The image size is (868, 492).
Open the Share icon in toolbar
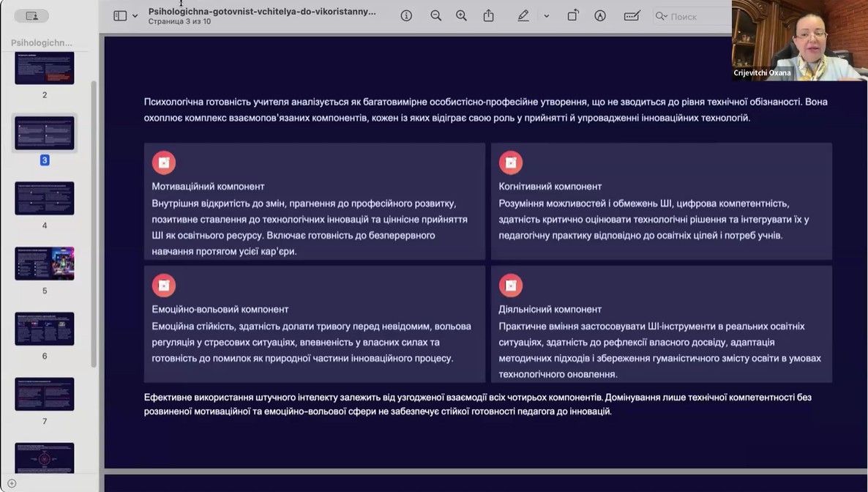[x=488, y=15]
